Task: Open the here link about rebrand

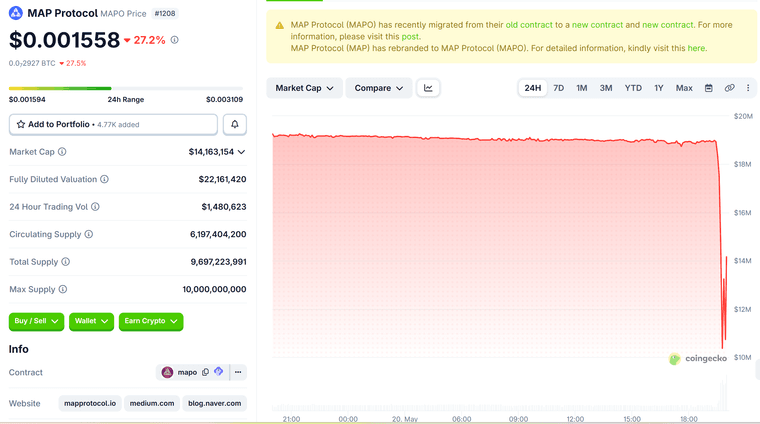Action: pyautogui.click(x=696, y=48)
